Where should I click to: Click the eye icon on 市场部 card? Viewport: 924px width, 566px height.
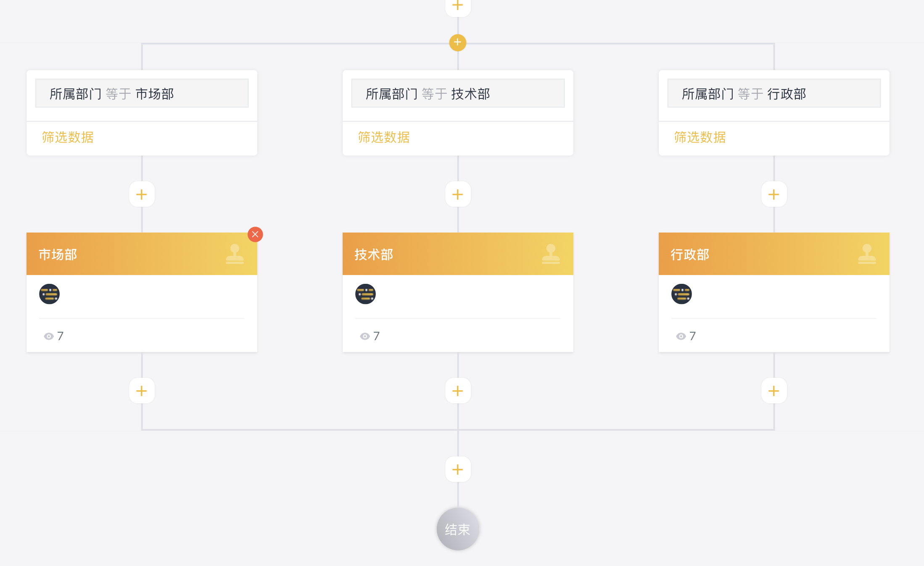click(x=49, y=336)
